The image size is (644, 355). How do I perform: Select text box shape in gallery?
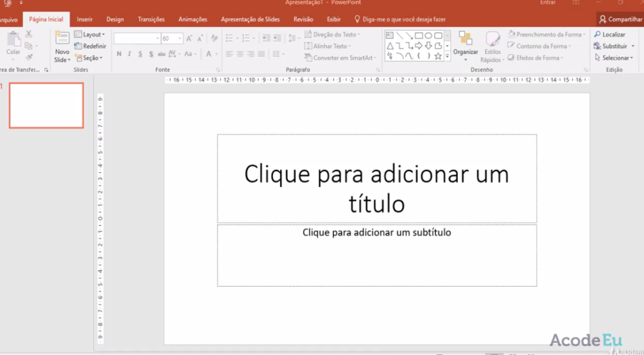390,35
